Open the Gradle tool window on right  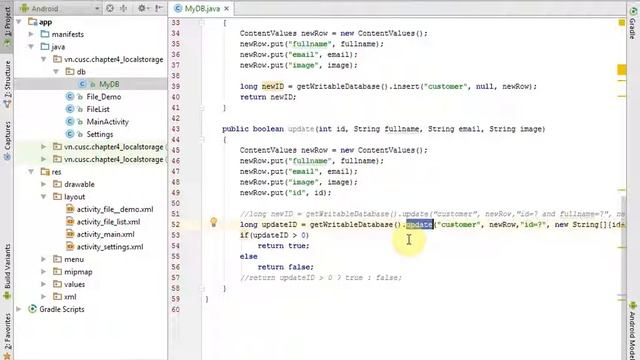(633, 23)
